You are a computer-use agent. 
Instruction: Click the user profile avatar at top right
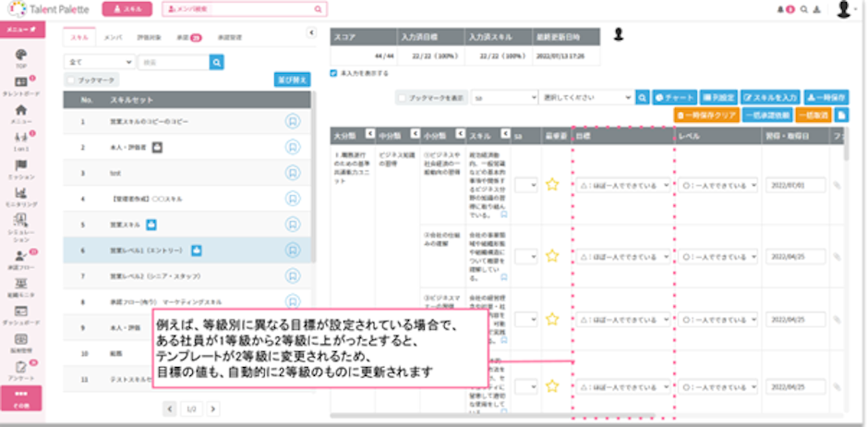click(x=843, y=9)
